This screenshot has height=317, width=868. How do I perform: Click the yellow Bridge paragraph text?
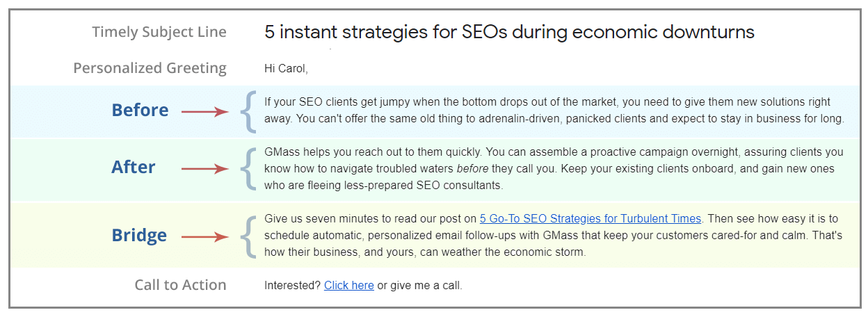click(x=554, y=236)
